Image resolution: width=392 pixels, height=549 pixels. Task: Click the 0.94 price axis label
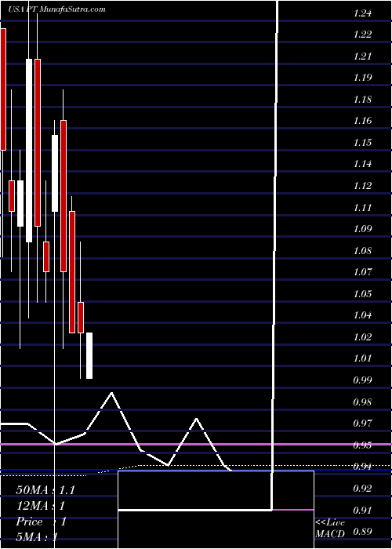coord(362,467)
